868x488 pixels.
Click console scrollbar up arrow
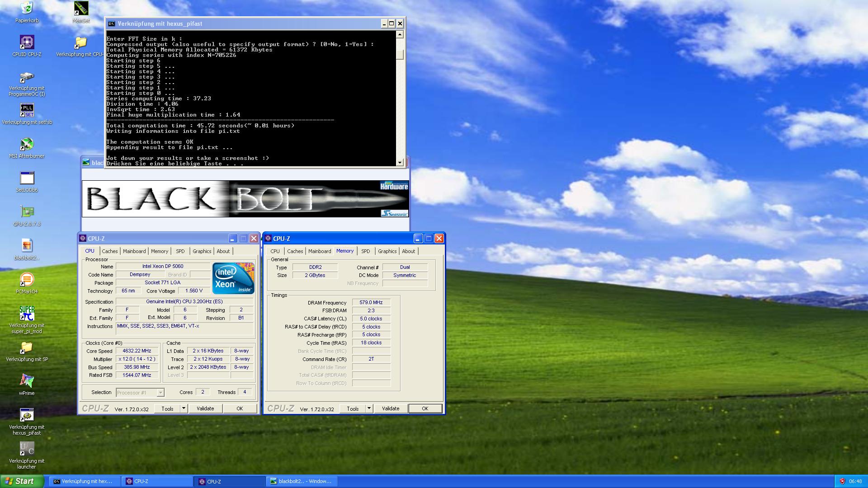click(x=400, y=34)
